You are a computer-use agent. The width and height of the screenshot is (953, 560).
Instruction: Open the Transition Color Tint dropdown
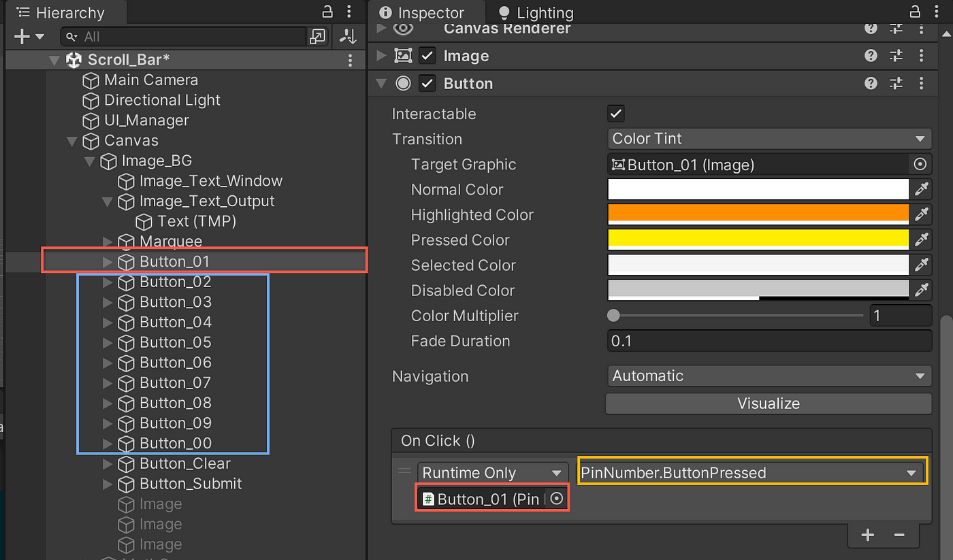tap(769, 139)
